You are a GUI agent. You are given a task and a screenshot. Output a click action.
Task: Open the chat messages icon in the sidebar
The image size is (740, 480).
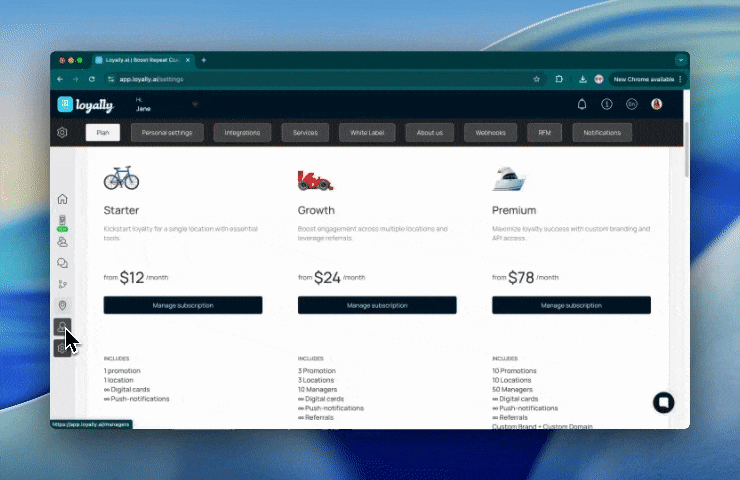point(62,263)
